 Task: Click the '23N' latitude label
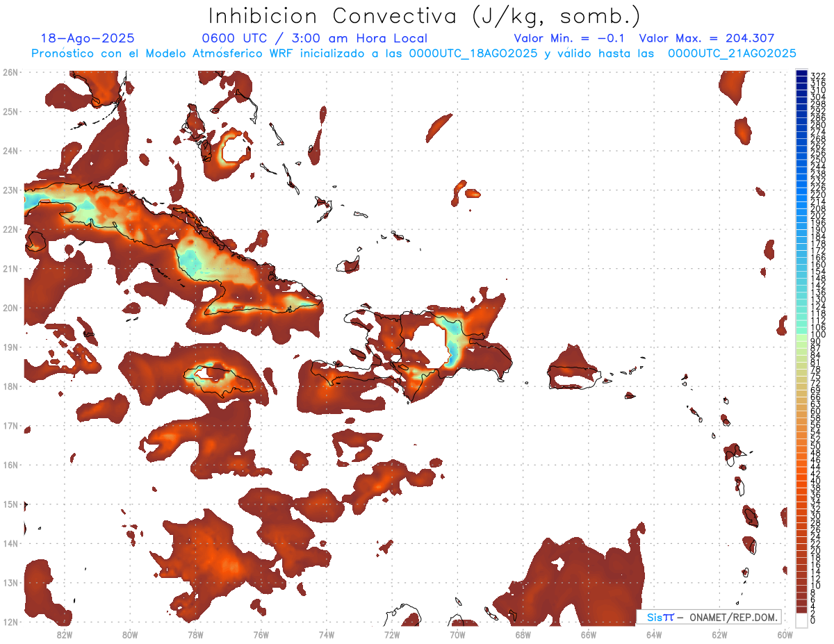click(x=10, y=190)
